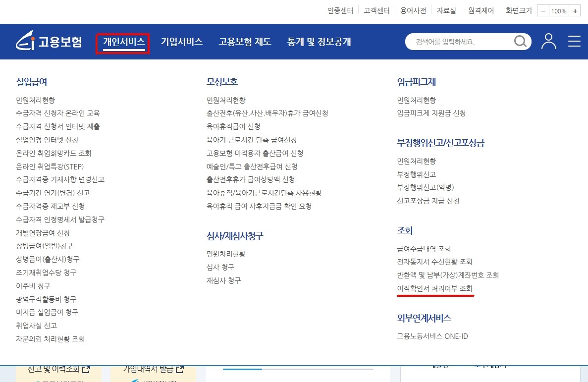Open 반환액 및 납부(가상)계좌번호 조회

tap(448, 275)
